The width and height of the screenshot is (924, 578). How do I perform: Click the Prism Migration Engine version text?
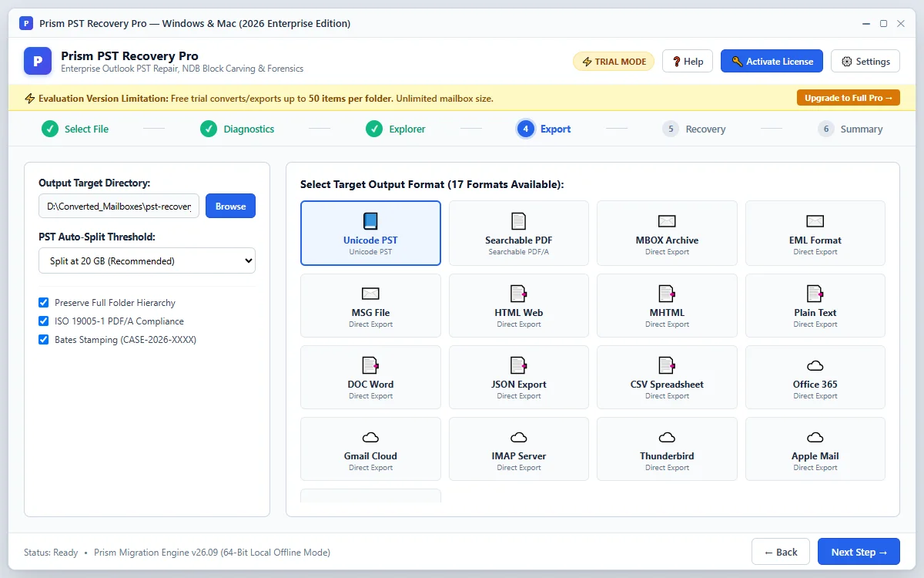tap(212, 553)
